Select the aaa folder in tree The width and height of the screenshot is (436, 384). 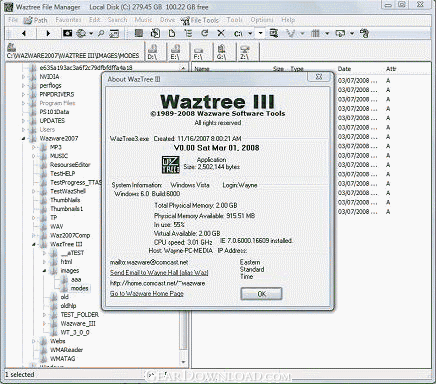[76, 279]
